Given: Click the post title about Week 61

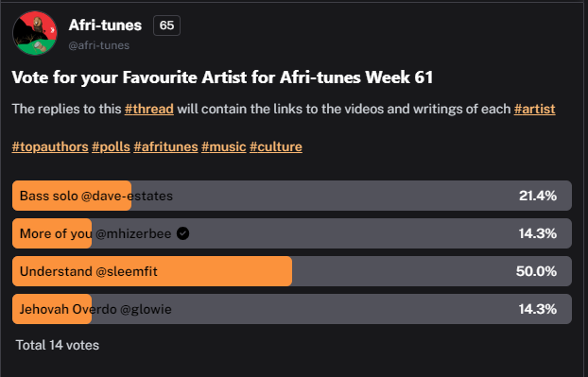Looking at the screenshot, I should (222, 77).
